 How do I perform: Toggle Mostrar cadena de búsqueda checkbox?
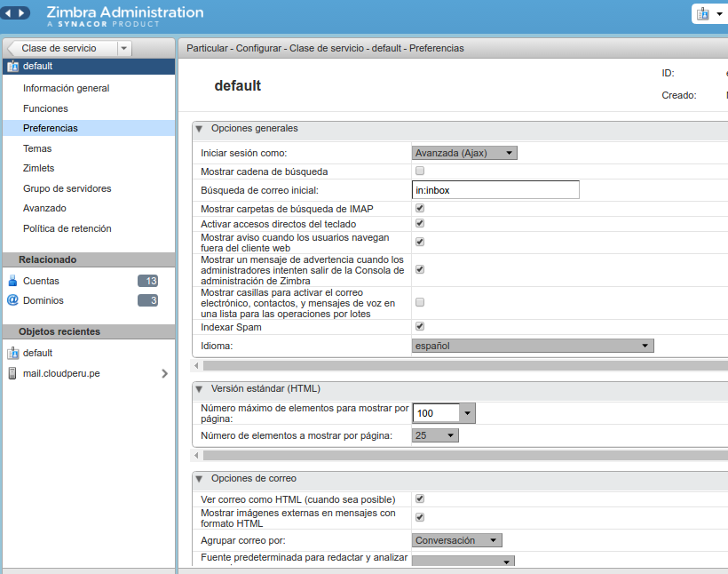point(420,171)
